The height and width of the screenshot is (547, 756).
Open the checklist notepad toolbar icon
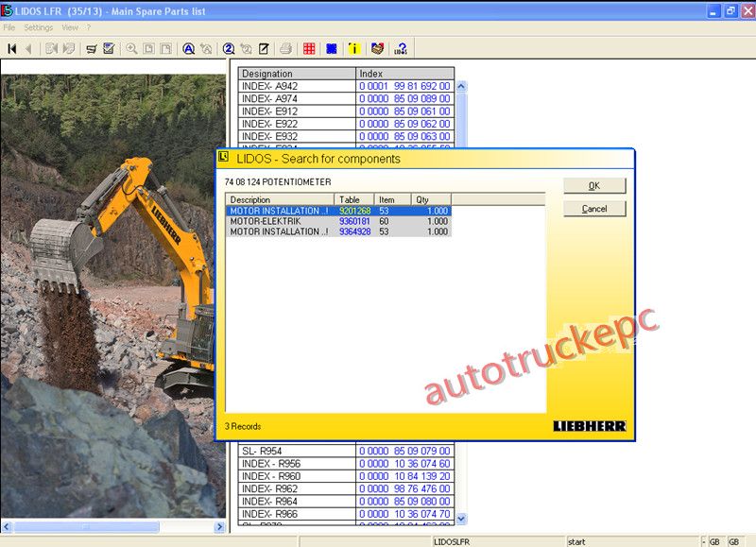[109, 49]
